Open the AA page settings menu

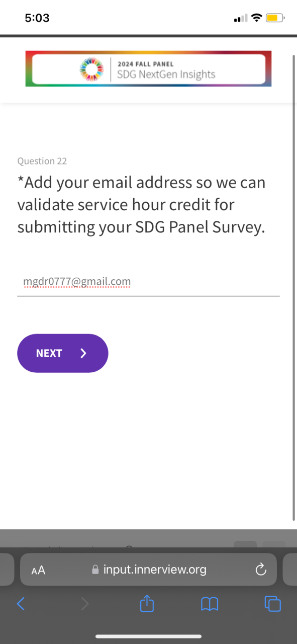38,570
